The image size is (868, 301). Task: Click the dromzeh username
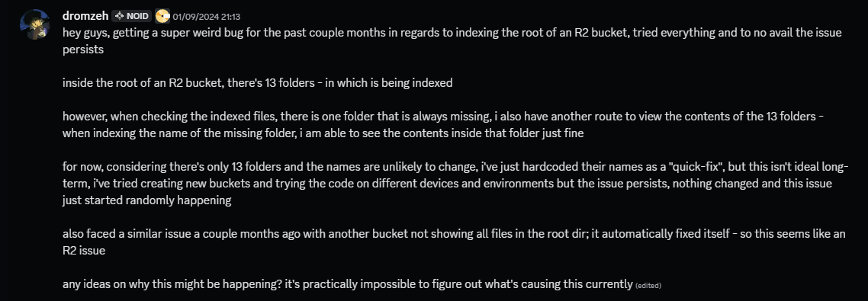85,16
